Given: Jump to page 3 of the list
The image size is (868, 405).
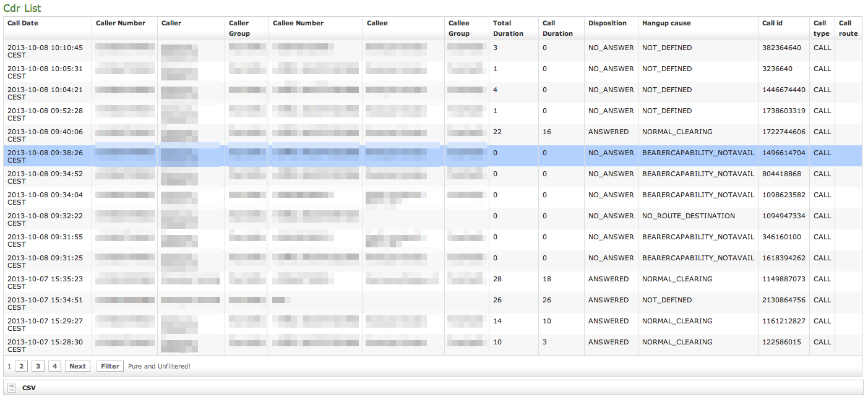Looking at the screenshot, I should click(38, 366).
